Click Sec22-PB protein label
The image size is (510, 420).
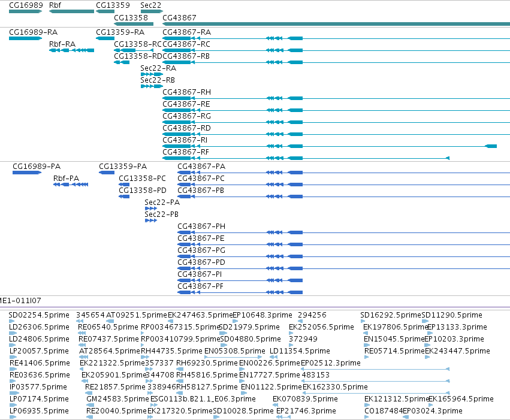click(162, 214)
